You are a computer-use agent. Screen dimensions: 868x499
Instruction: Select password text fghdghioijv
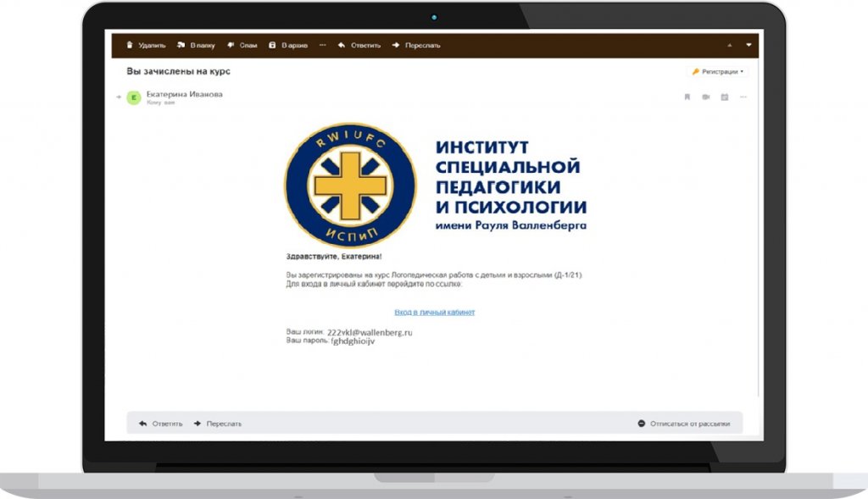[353, 341]
